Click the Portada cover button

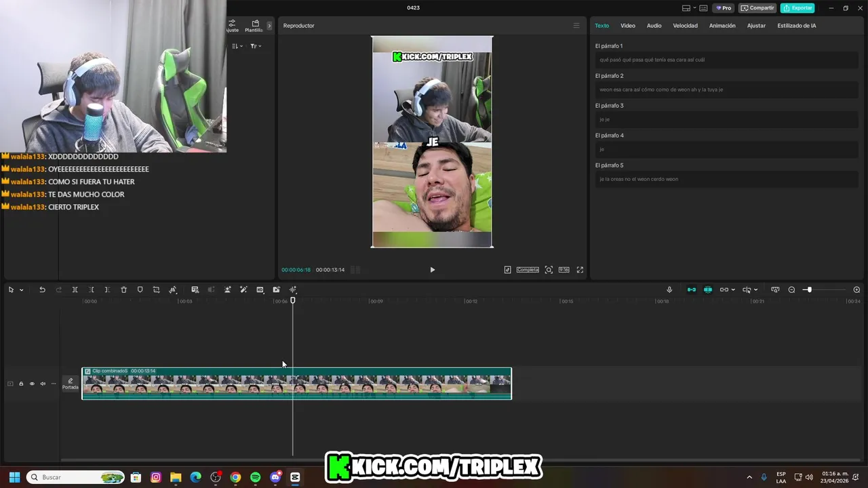click(71, 384)
